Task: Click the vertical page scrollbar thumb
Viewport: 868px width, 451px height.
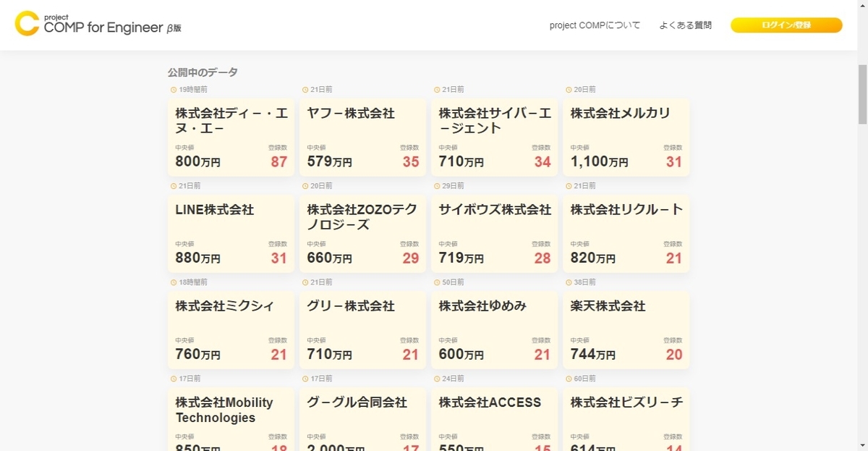Action: (x=862, y=94)
